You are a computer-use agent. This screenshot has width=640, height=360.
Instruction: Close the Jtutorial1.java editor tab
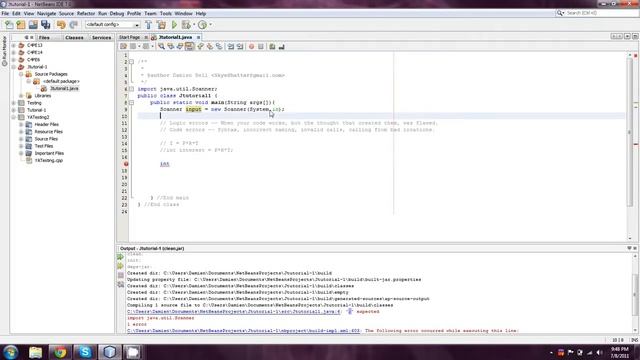tap(199, 37)
